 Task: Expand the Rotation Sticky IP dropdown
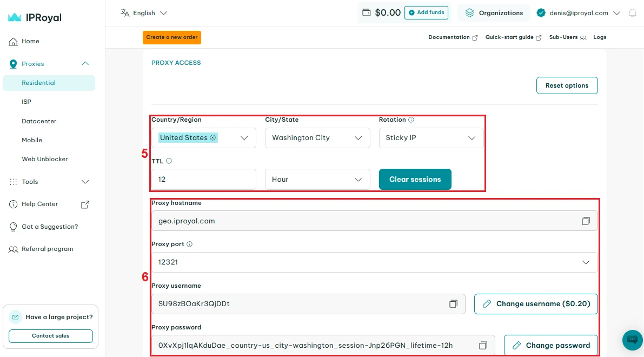click(x=431, y=138)
